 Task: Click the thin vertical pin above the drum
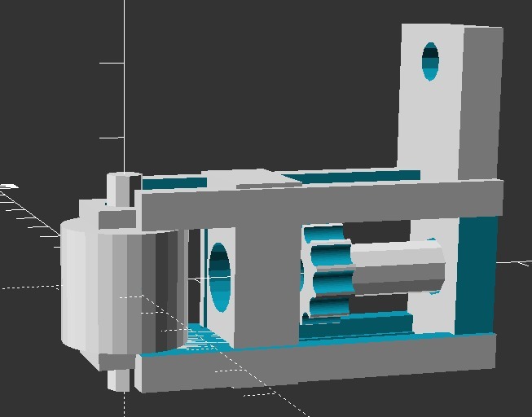tap(124, 190)
